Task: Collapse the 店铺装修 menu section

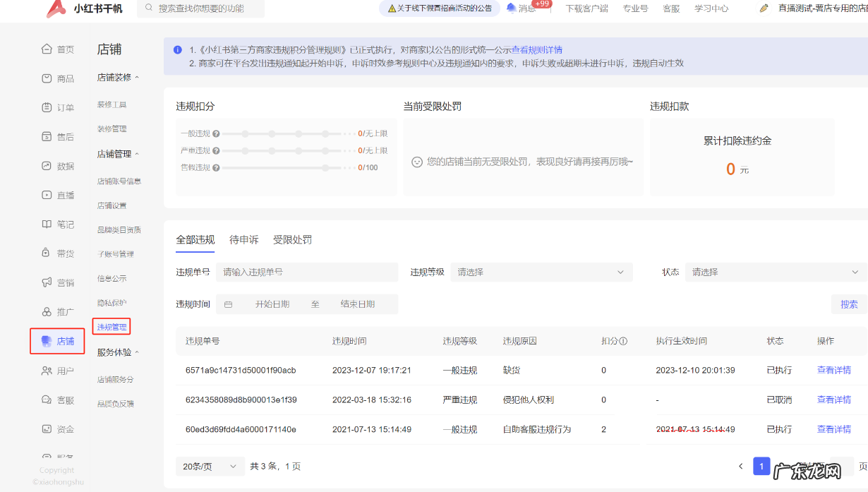Action: point(137,78)
